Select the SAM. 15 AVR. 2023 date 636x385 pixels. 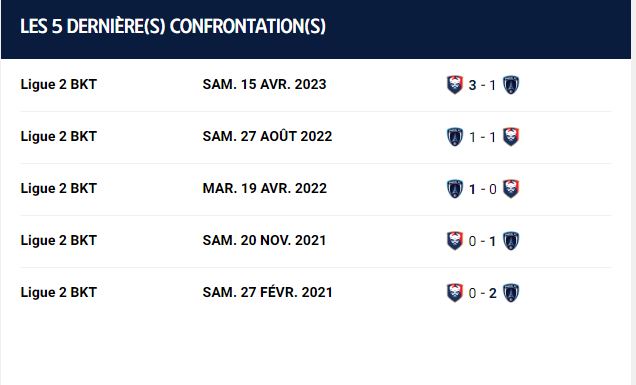[264, 84]
